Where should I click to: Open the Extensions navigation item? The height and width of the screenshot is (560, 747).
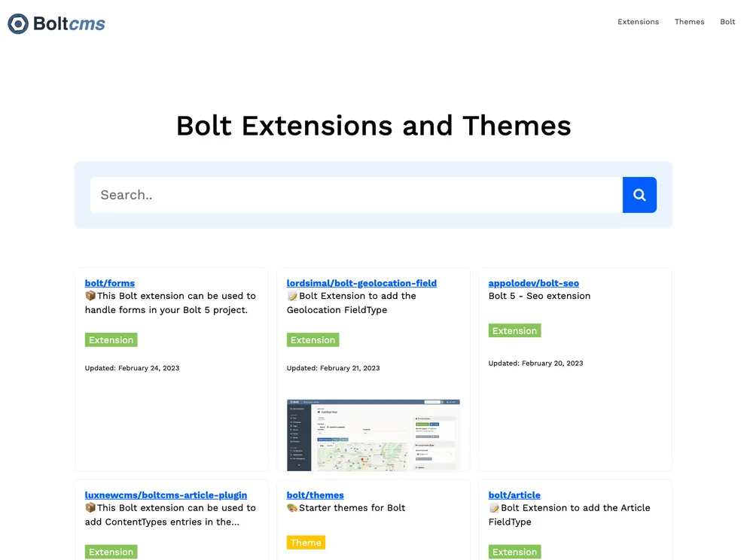point(638,22)
